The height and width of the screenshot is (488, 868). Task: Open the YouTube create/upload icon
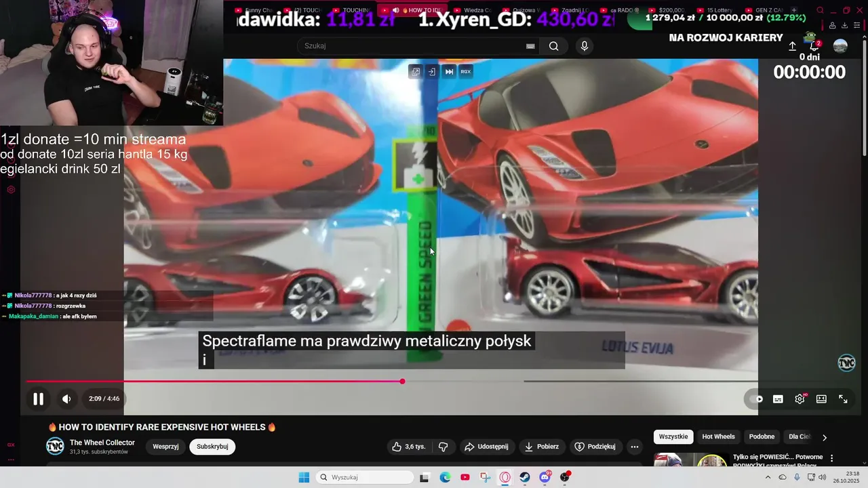(792, 46)
